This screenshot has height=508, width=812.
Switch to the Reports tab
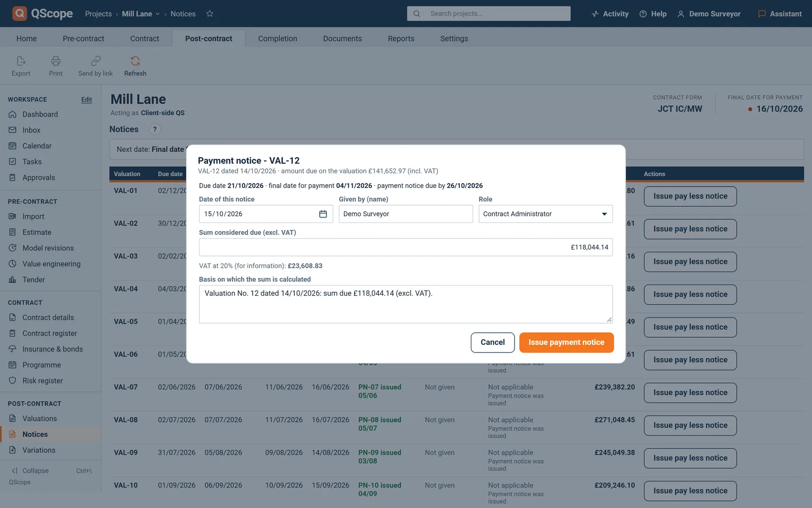click(401, 39)
